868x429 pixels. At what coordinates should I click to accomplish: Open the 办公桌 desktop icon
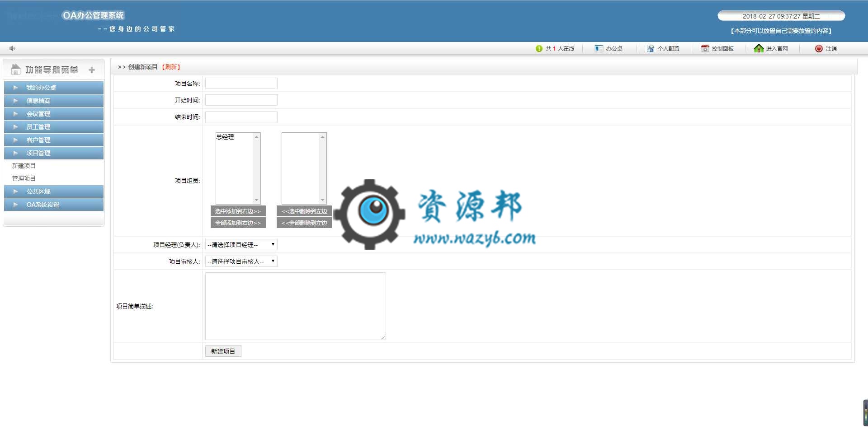[x=599, y=48]
